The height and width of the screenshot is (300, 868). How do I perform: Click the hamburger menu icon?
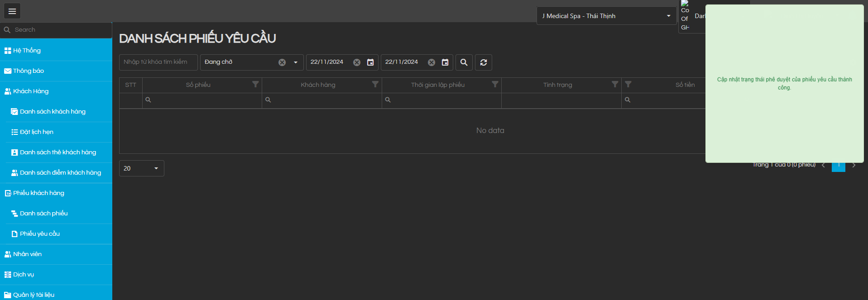click(12, 11)
